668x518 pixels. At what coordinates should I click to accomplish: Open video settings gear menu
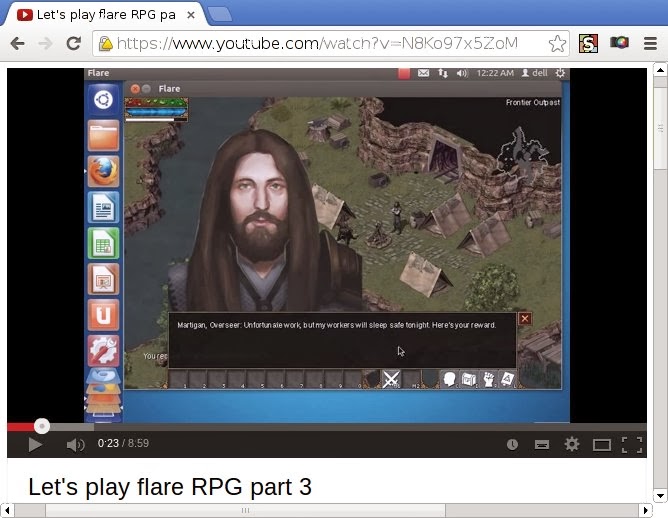pos(572,445)
